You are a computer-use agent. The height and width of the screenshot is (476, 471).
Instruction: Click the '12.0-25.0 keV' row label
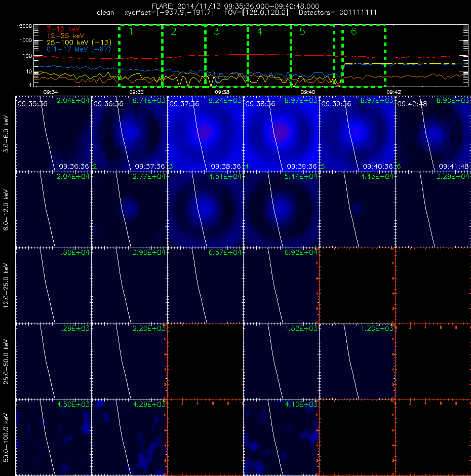(6, 286)
